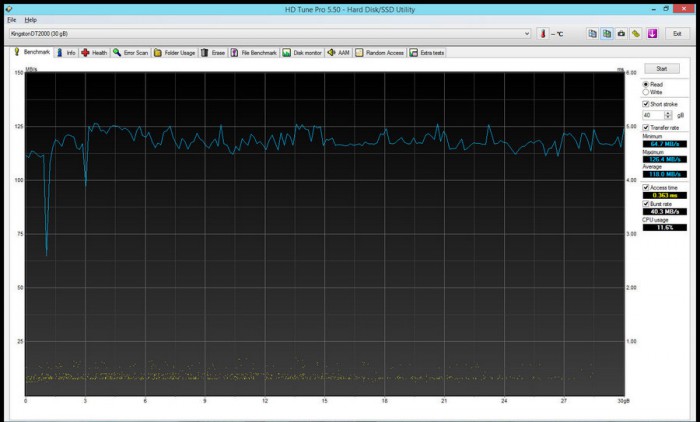Click the AAM speaker icon
Image resolution: width=700 pixels, height=422 pixels.
331,53
